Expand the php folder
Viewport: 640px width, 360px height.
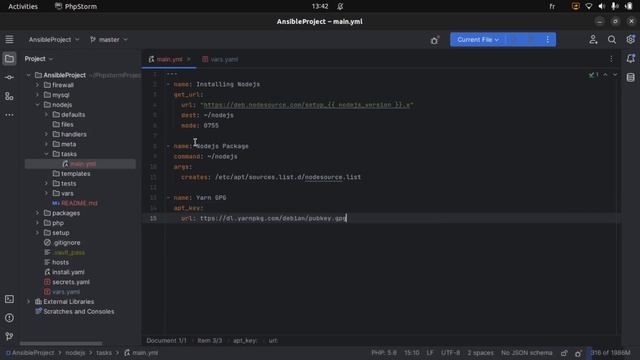[38, 223]
